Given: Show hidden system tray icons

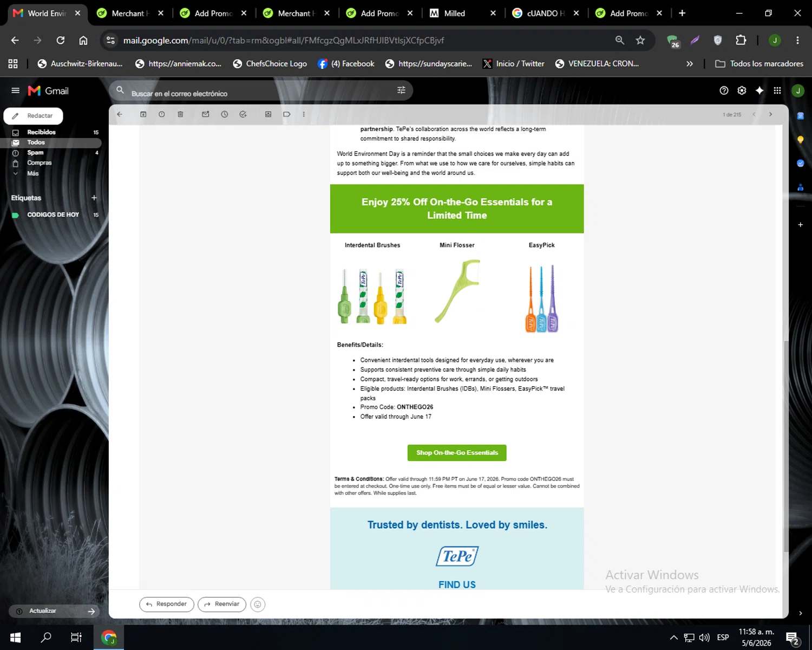Looking at the screenshot, I should (x=674, y=638).
